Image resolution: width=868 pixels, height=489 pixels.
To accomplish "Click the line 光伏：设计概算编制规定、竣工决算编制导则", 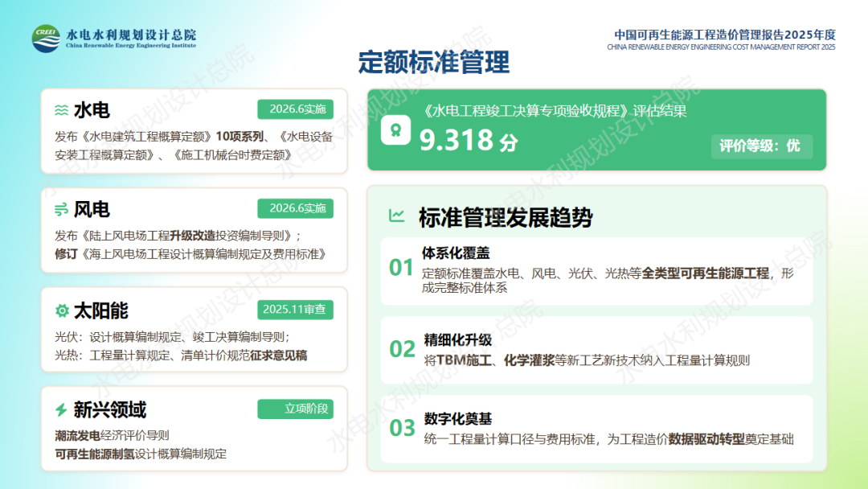I will [x=172, y=337].
